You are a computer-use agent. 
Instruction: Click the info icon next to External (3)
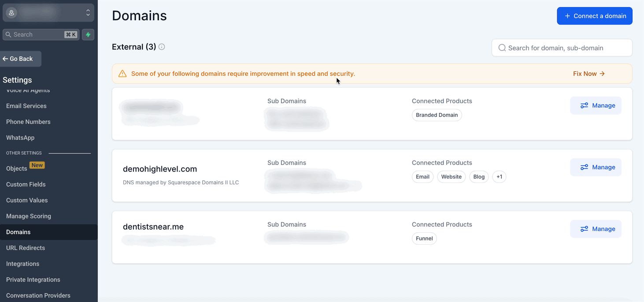pyautogui.click(x=162, y=47)
